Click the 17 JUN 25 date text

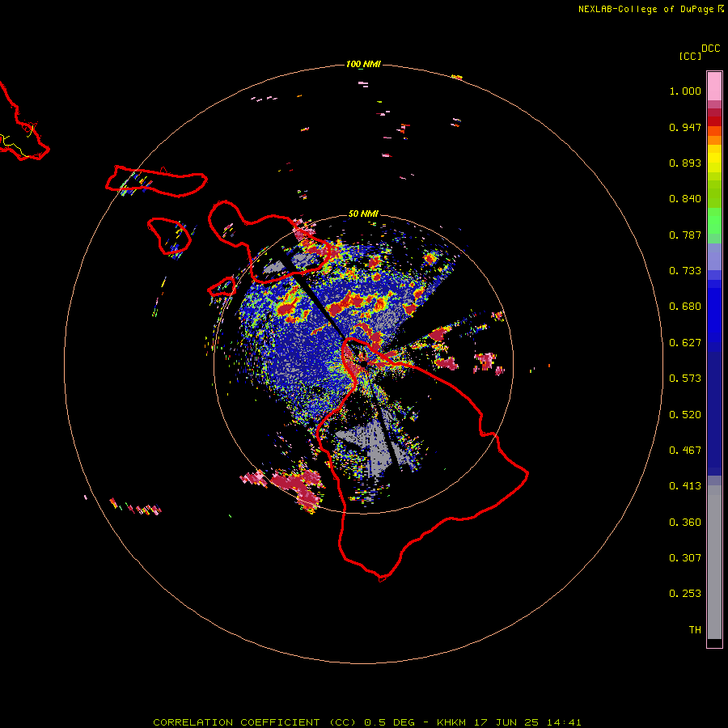pos(506,722)
